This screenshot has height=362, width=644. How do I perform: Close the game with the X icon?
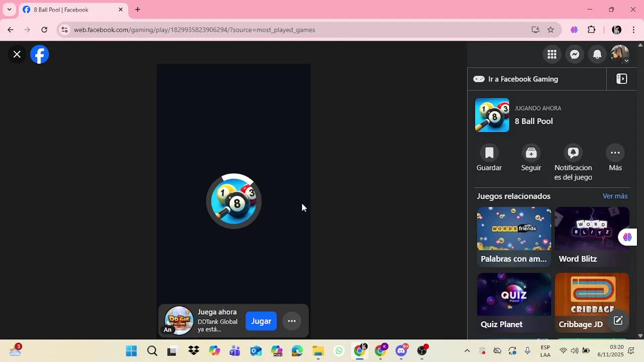coord(17,54)
